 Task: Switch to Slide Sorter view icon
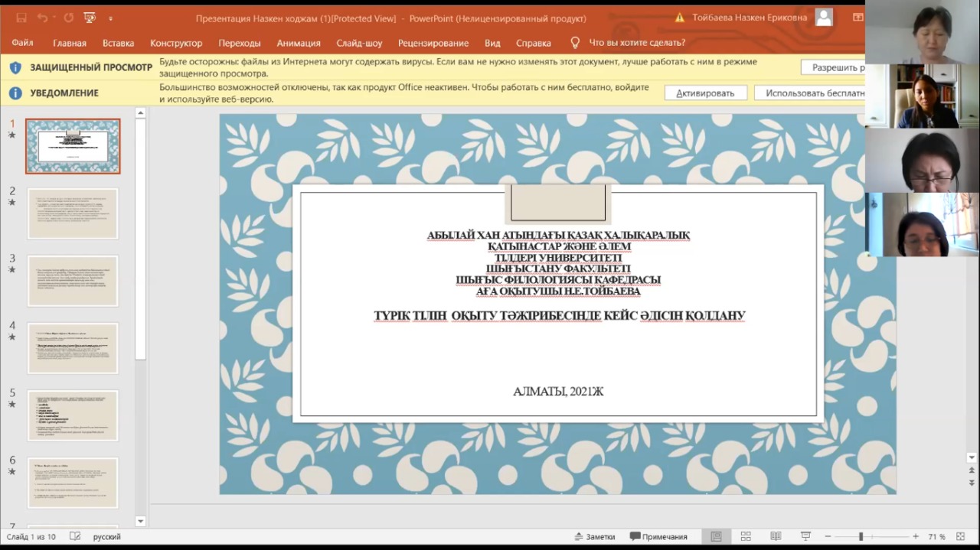745,536
